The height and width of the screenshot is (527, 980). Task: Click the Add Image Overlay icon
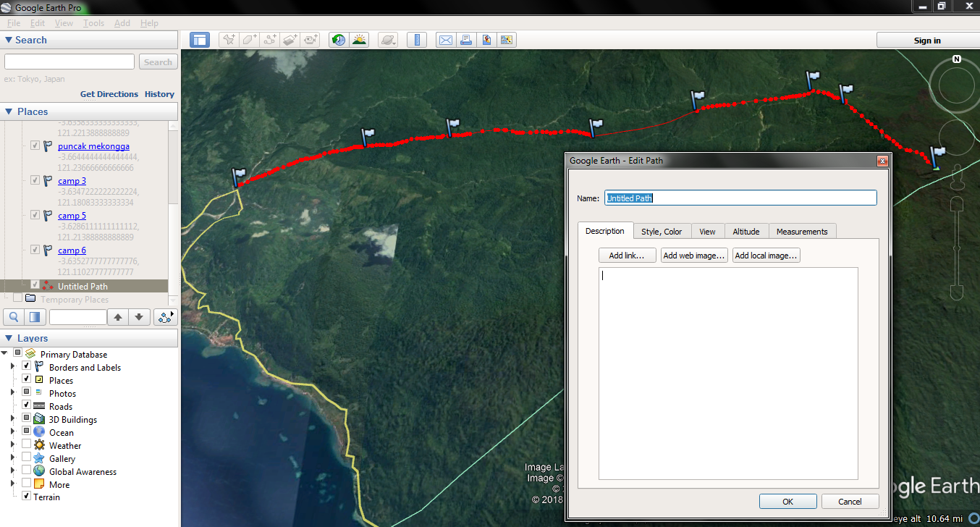click(290, 40)
